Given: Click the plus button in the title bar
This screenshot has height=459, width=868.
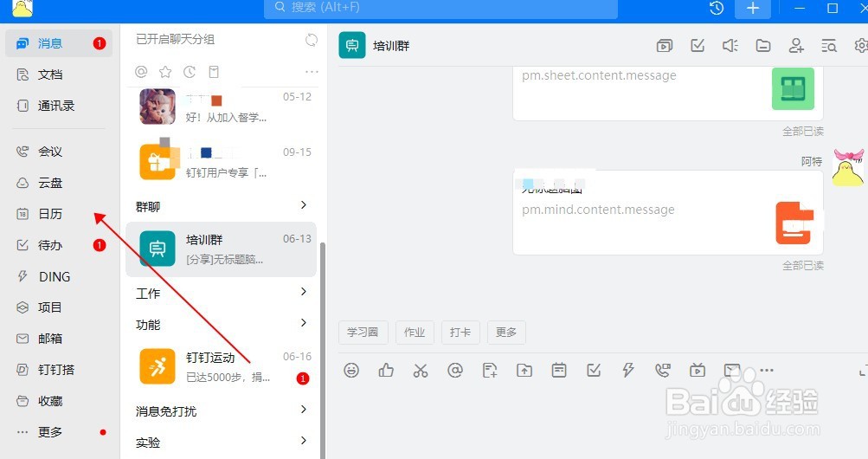Looking at the screenshot, I should click(753, 8).
